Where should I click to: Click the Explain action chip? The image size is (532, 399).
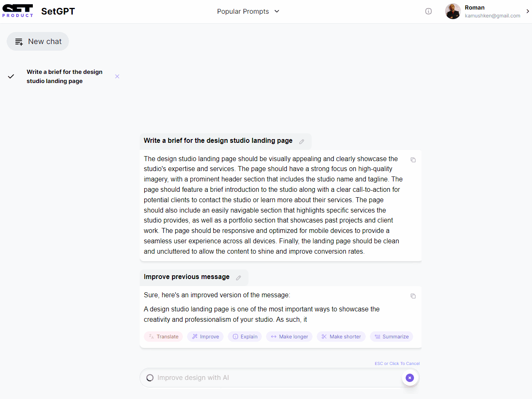tap(245, 337)
